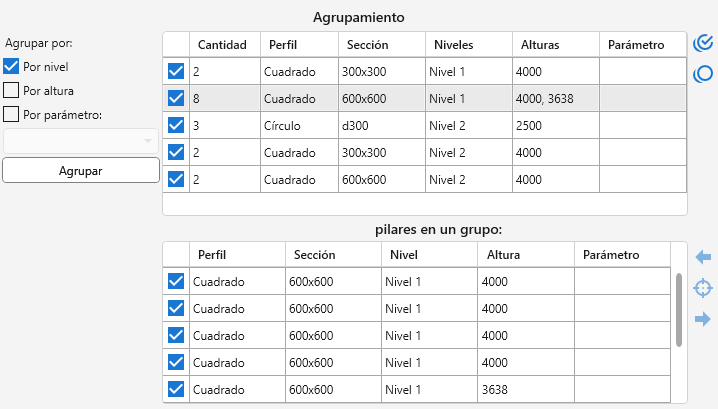This screenshot has width=718, height=409.
Task: Toggle checkbox of 300x300 Nivel 1 group
Action: point(176,71)
